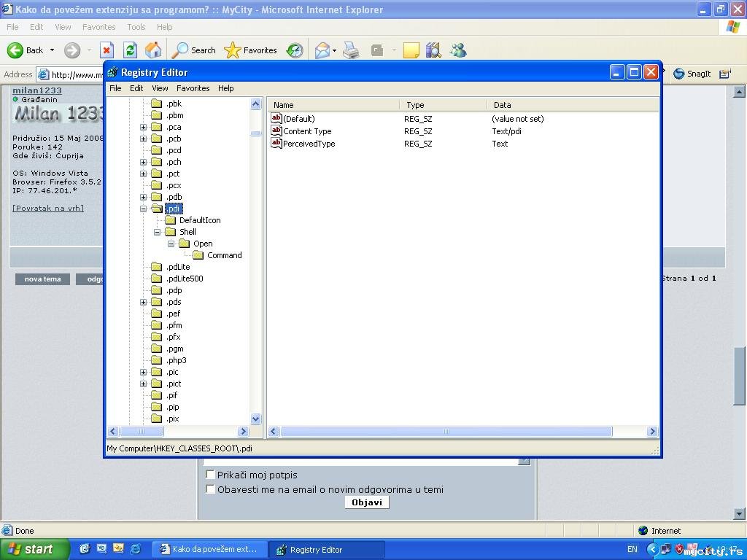Click the Objavi submit button

pos(366,502)
